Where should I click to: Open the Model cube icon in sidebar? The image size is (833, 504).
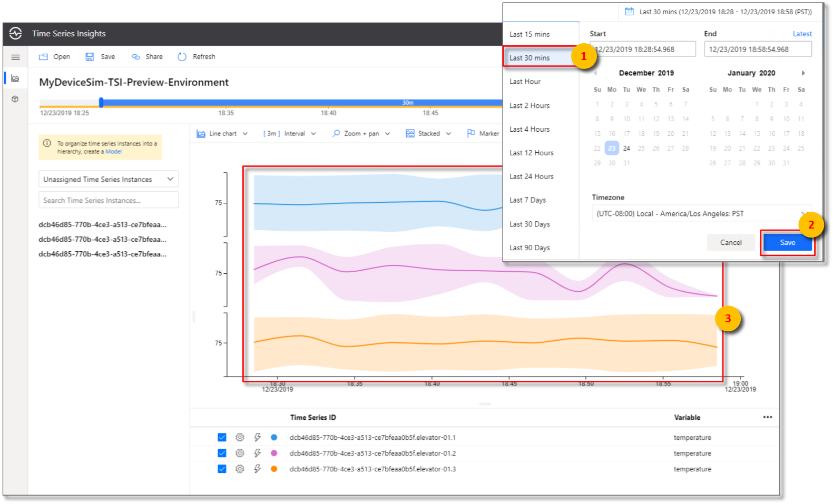pos(15,99)
